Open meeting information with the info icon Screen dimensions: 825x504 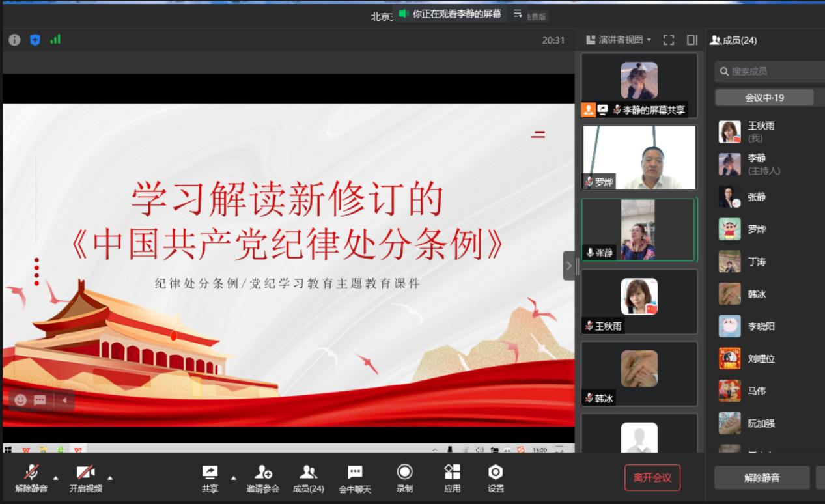(x=14, y=39)
